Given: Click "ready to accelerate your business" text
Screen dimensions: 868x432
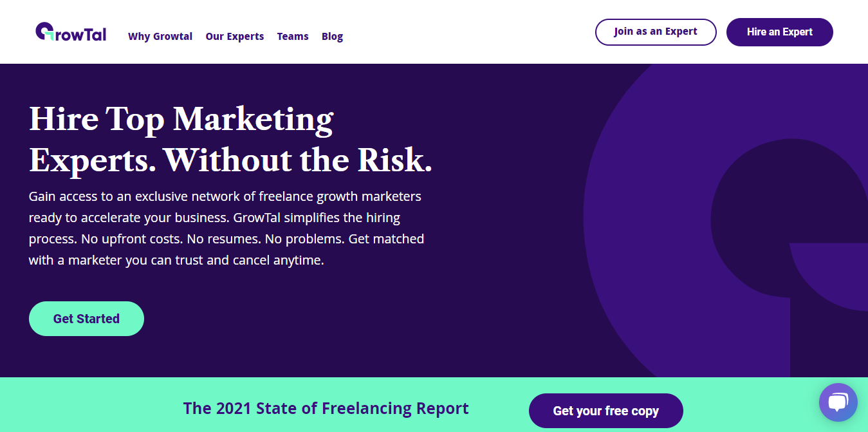Looking at the screenshot, I should tap(127, 218).
